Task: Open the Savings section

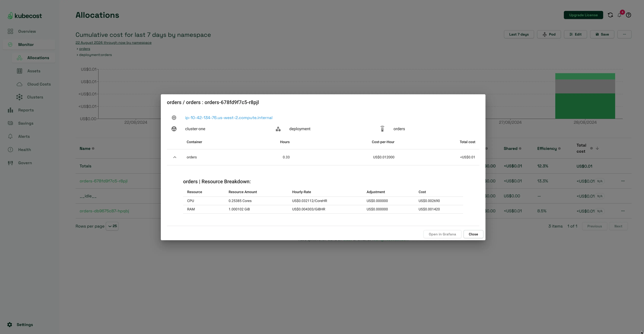Action: (x=25, y=123)
